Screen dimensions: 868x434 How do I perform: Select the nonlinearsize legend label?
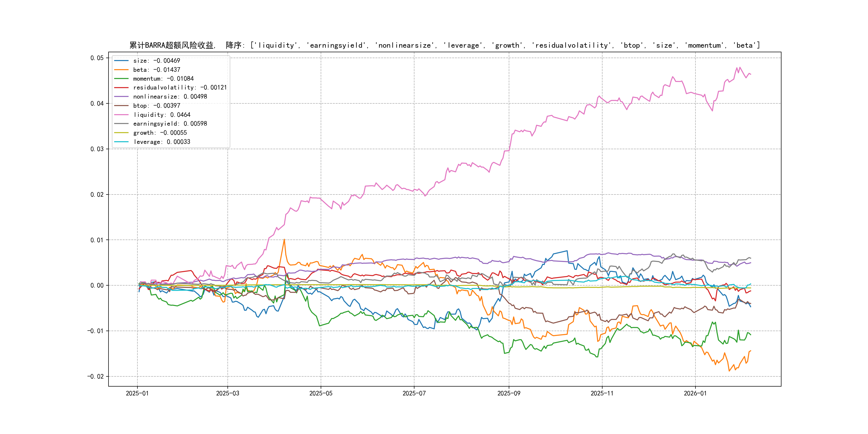[x=170, y=97]
